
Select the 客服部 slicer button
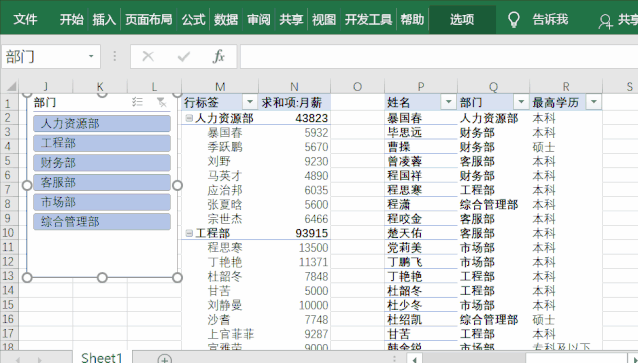(x=102, y=182)
